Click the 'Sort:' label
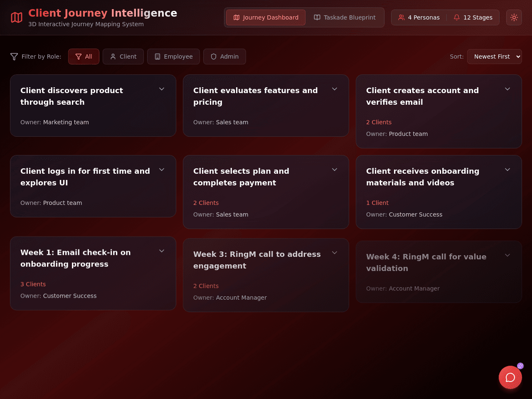 point(457,57)
